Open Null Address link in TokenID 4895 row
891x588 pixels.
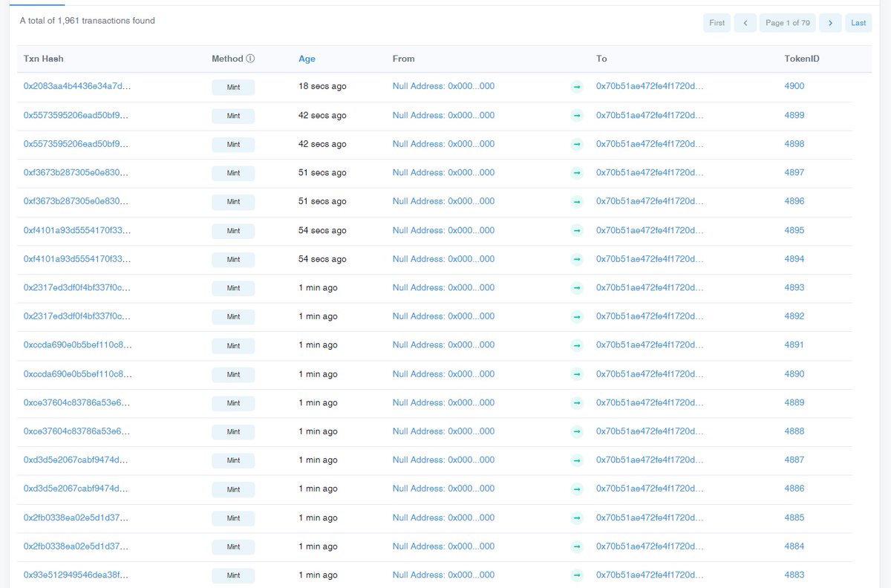[x=443, y=230]
